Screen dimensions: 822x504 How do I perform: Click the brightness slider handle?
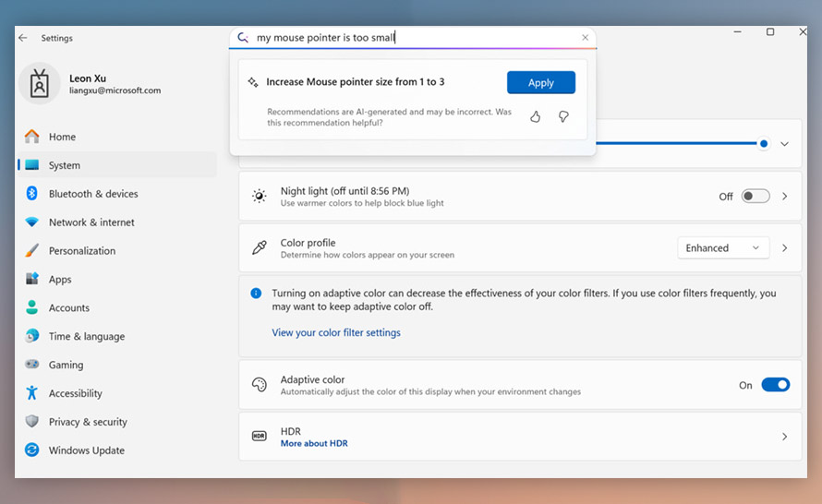point(764,144)
